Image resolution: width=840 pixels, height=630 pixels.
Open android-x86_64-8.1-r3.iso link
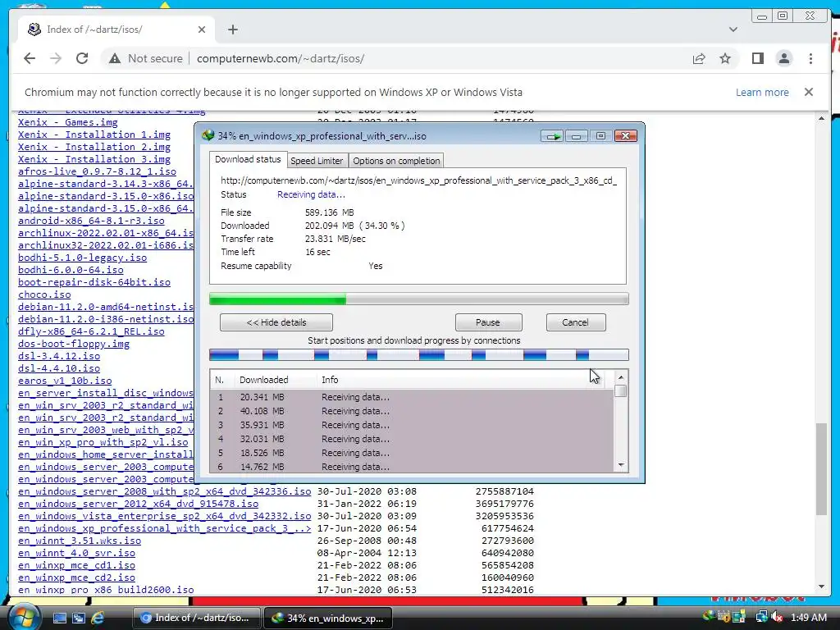pyautogui.click(x=91, y=221)
